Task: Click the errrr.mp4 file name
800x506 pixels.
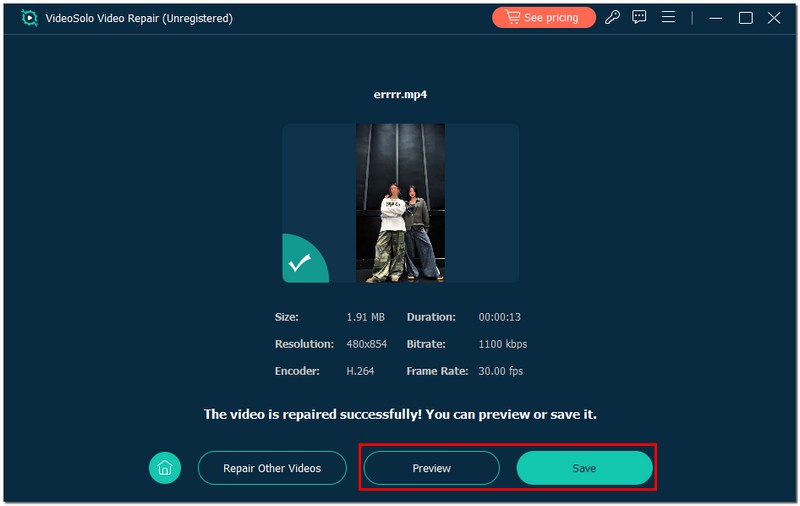Action: coord(400,96)
